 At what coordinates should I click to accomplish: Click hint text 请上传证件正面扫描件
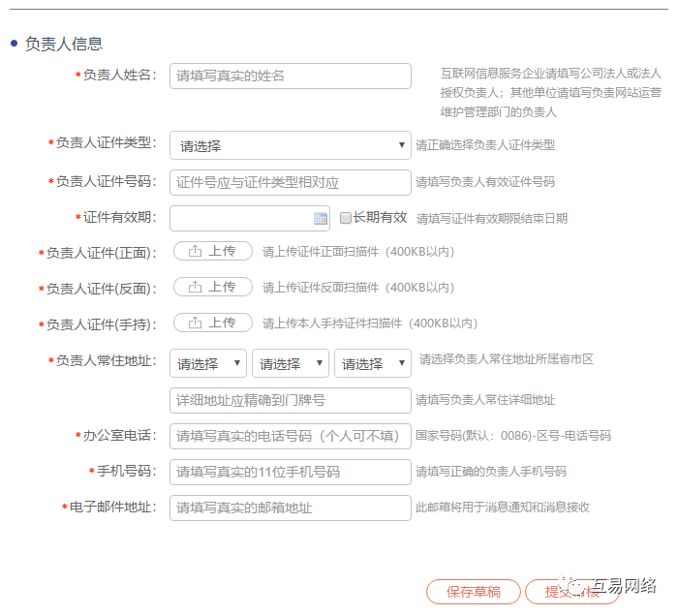point(358,252)
